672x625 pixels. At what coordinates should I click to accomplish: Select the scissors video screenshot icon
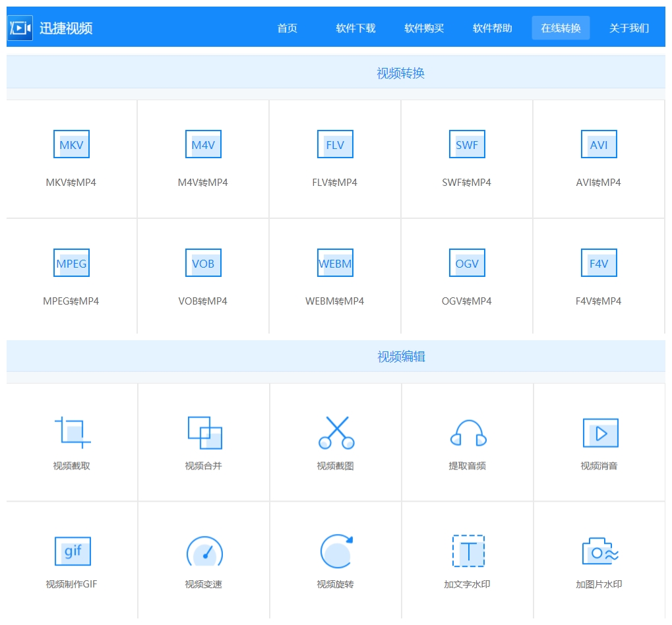[336, 432]
